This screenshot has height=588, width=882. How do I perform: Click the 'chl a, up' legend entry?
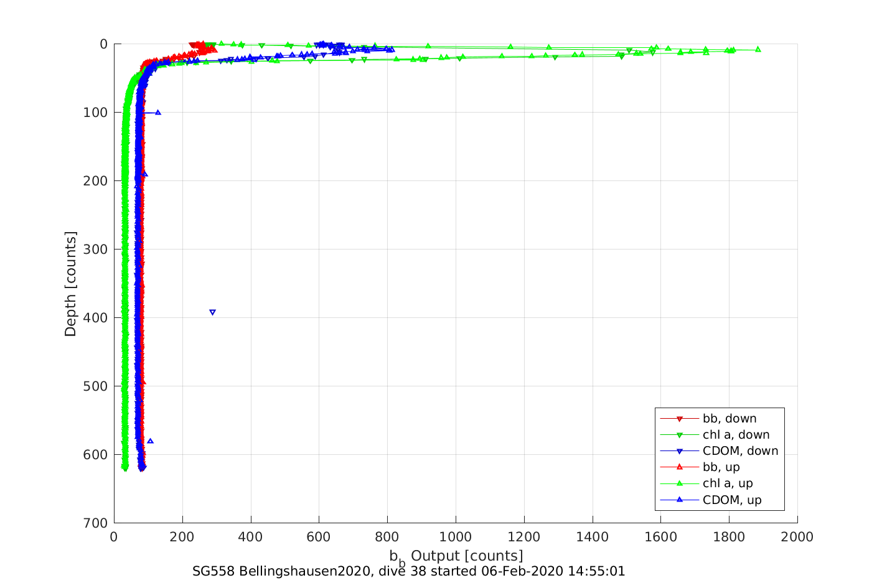(706, 483)
